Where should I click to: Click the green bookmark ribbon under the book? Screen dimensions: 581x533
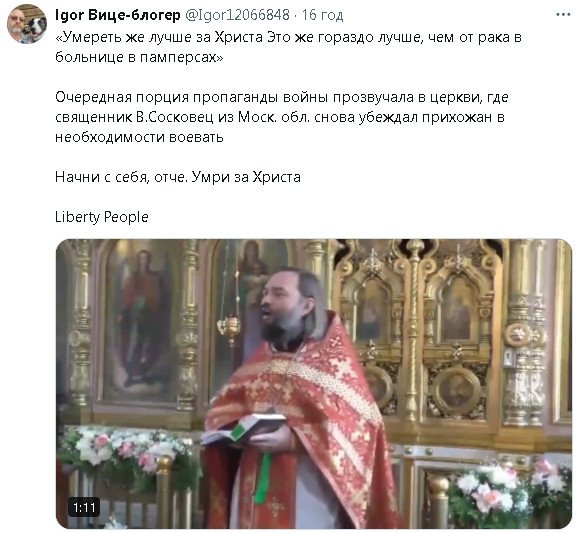pos(262,478)
